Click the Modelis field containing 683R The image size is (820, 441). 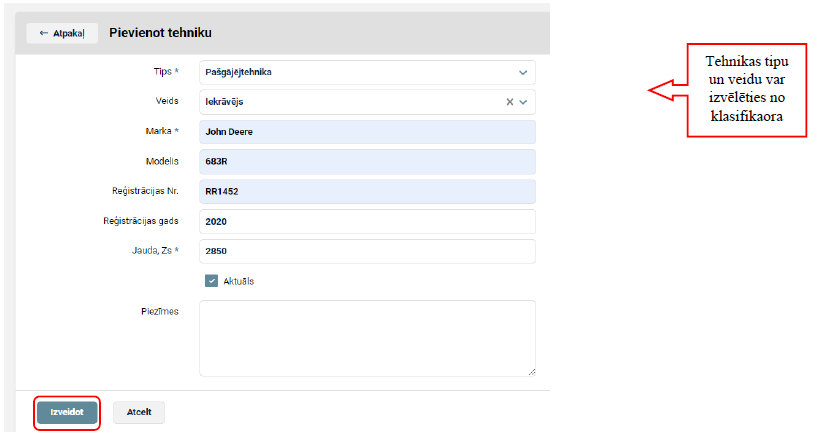pyautogui.click(x=367, y=162)
